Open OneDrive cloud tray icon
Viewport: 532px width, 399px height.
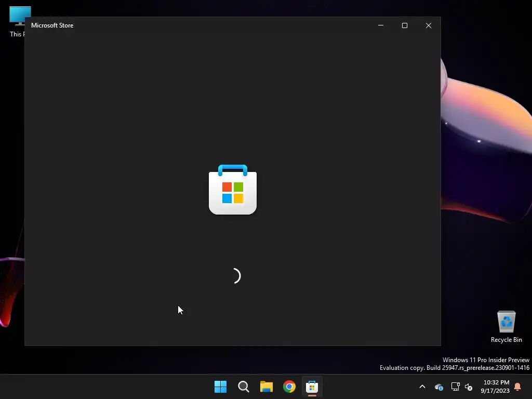pos(438,387)
